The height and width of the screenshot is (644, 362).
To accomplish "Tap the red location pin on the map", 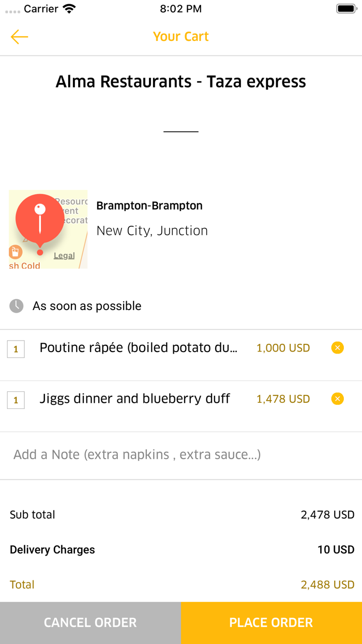I will 39,218.
